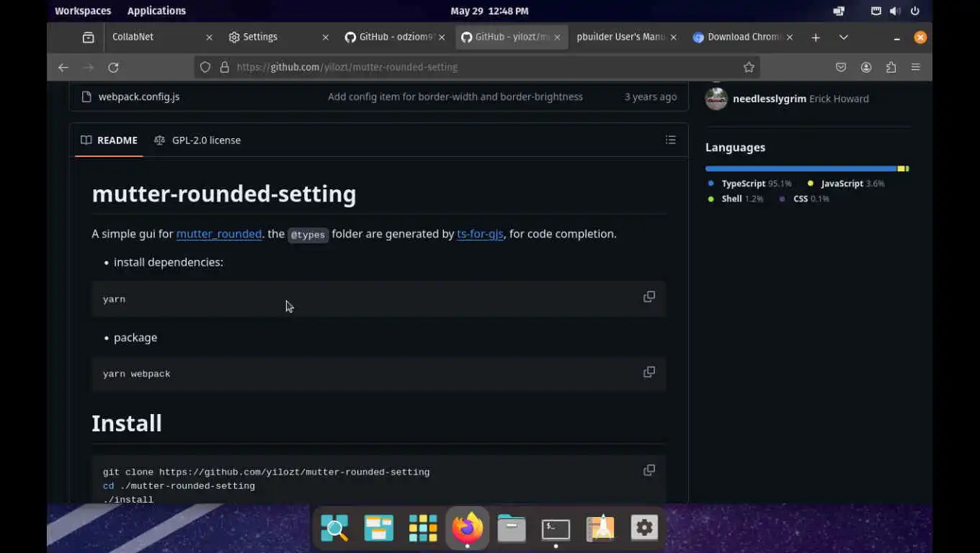Open the date and time panel

489,11
